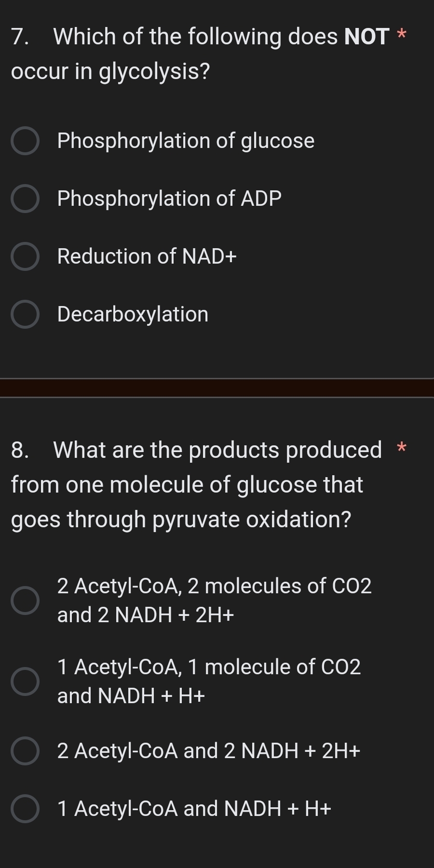
Task: Select "Phosphorylation of glucose" for question 7
Action: (x=26, y=141)
